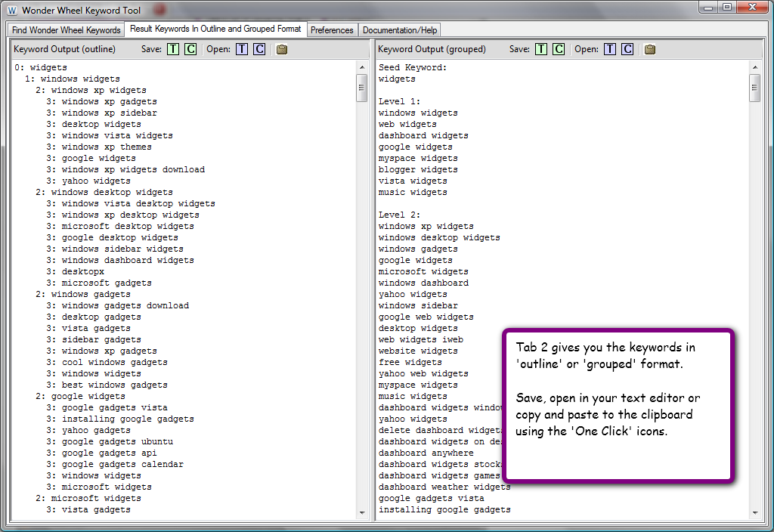Copy grouped keywords to clipboard
Screen dimensions: 774x532
click(x=650, y=49)
